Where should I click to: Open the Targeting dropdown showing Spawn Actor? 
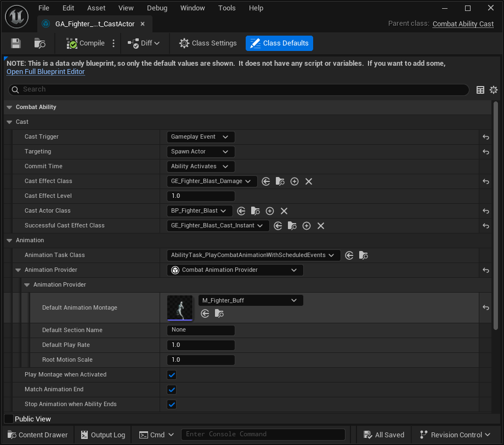[x=201, y=152]
